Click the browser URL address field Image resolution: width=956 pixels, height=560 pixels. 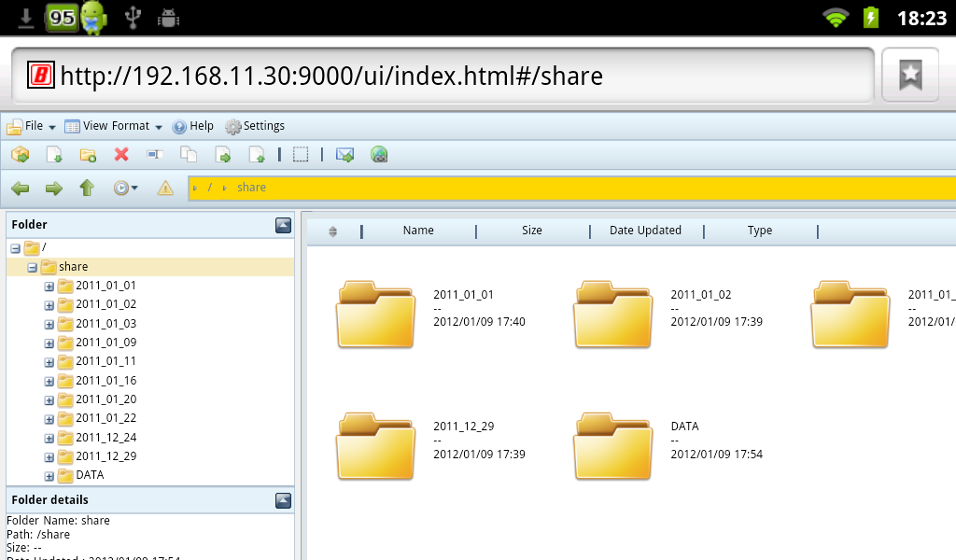443,77
